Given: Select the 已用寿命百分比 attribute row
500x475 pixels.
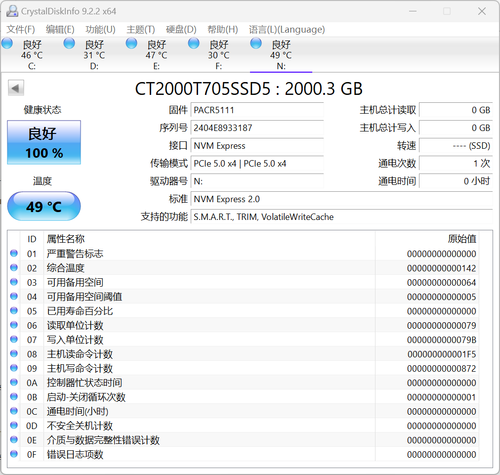Looking at the screenshot, I should (243, 311).
